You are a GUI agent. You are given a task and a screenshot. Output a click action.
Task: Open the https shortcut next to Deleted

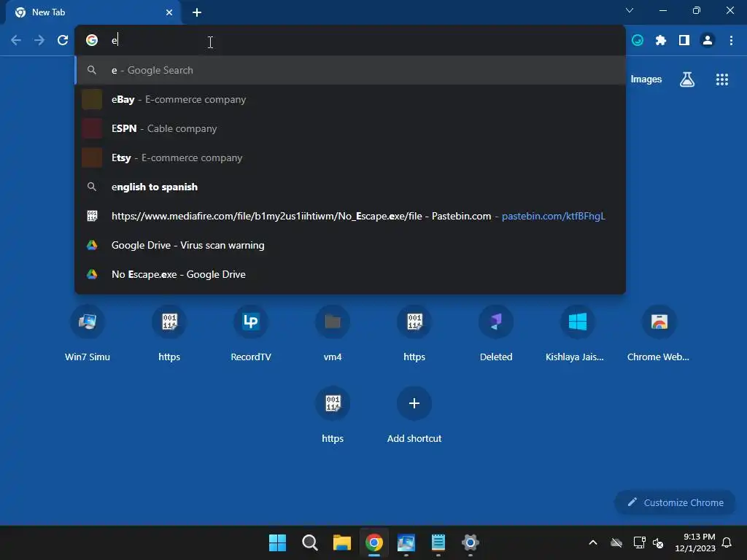pos(414,332)
